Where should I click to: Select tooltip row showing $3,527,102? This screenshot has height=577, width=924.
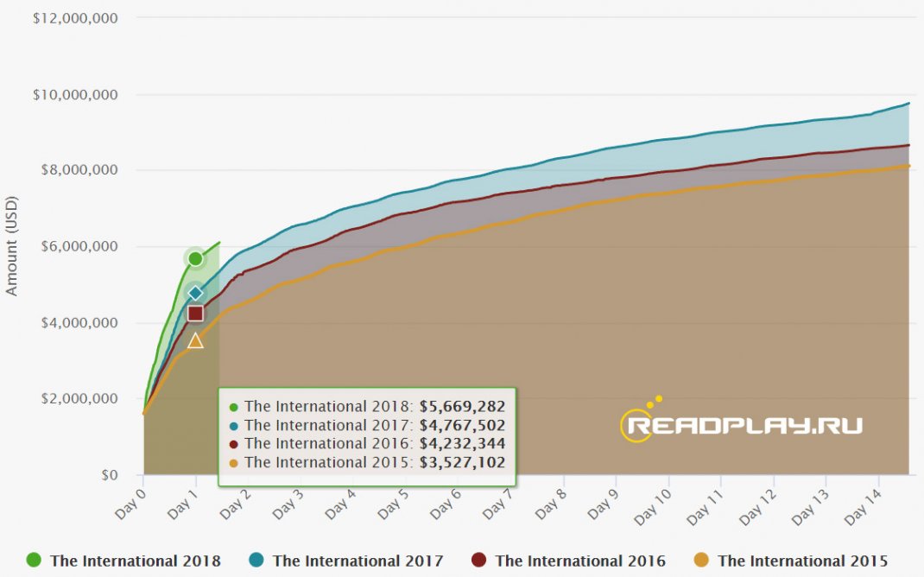point(367,463)
